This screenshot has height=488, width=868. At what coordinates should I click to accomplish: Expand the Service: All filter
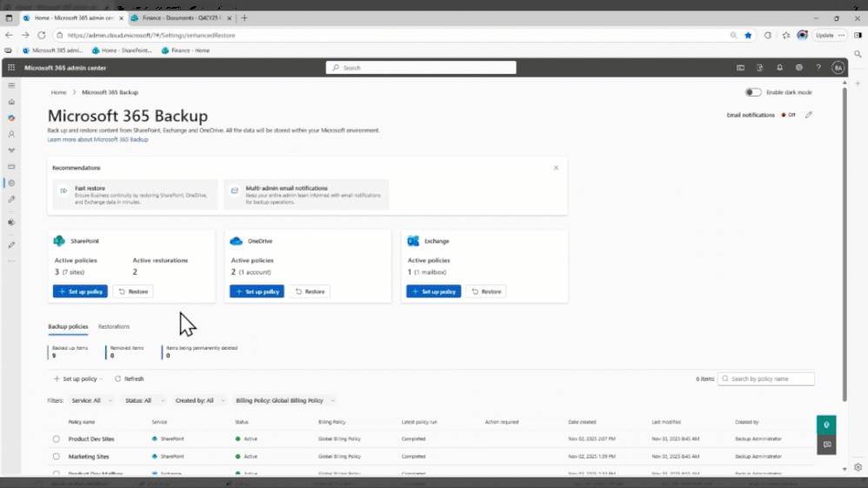pos(91,400)
